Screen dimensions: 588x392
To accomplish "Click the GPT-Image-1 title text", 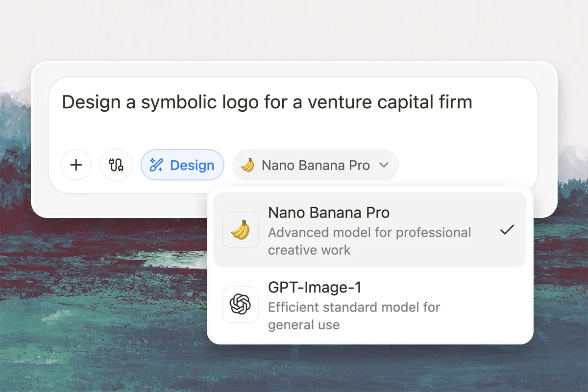I will 315,287.
